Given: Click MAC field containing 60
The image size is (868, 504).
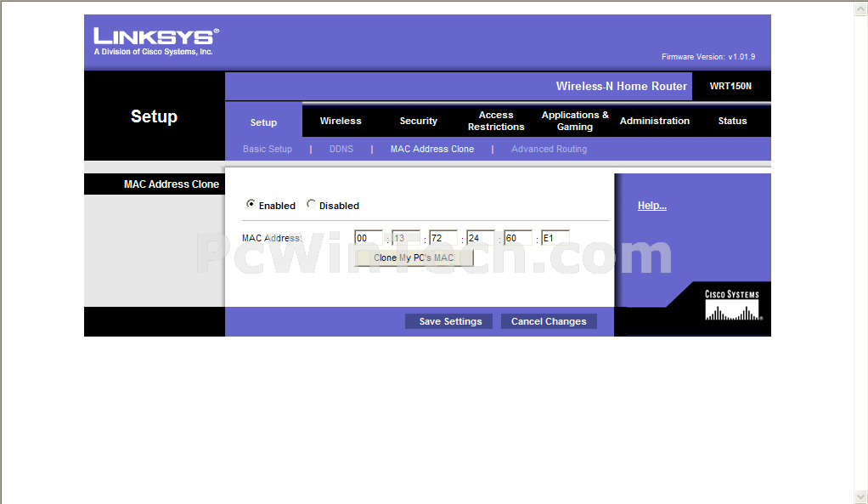Looking at the screenshot, I should (x=518, y=238).
